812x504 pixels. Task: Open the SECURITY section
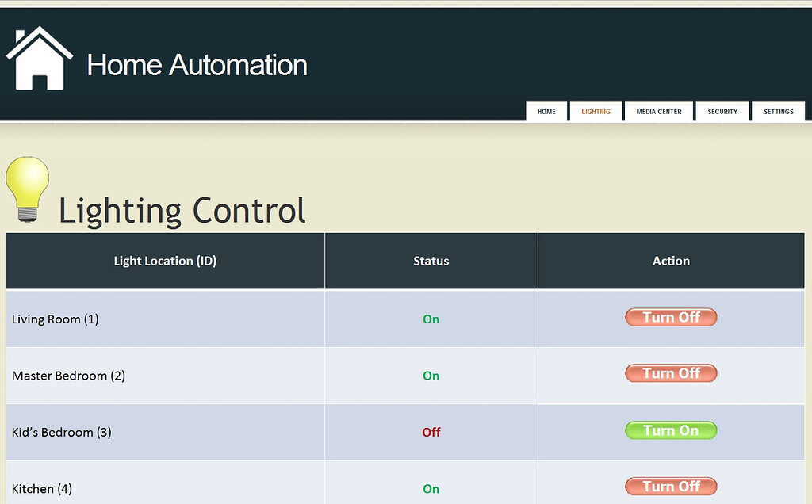click(x=722, y=111)
